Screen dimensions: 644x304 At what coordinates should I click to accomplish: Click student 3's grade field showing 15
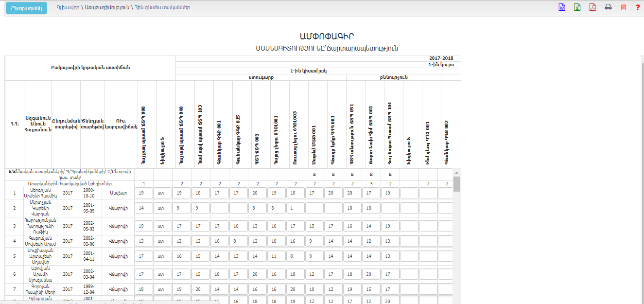coord(314,226)
